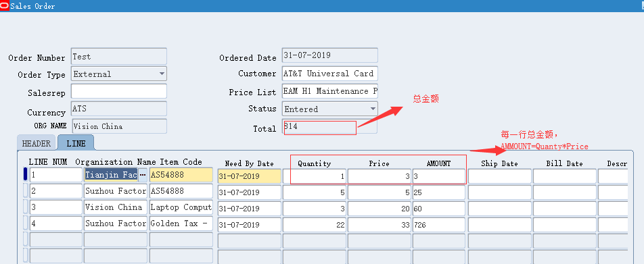This screenshot has width=644, height=264.
Task: Click the Total field showing 814
Action: [x=330, y=127]
